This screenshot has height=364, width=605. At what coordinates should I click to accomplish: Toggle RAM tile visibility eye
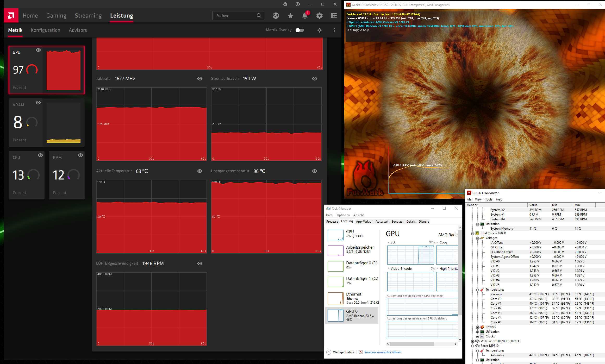80,155
